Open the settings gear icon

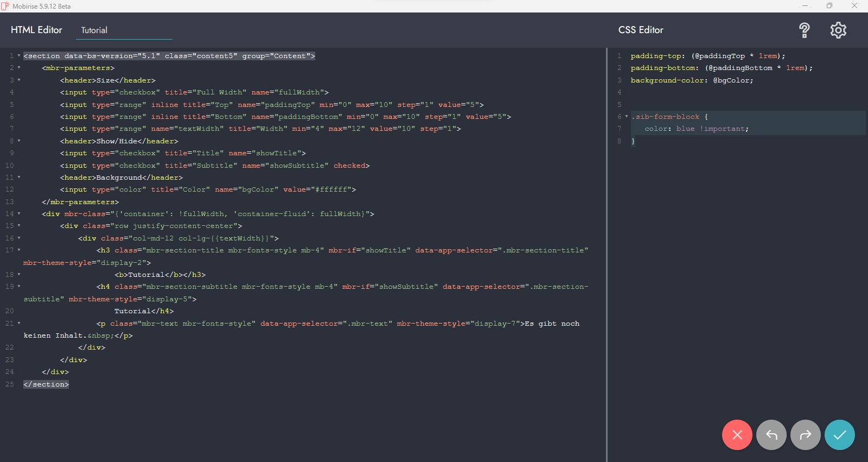[x=838, y=30]
